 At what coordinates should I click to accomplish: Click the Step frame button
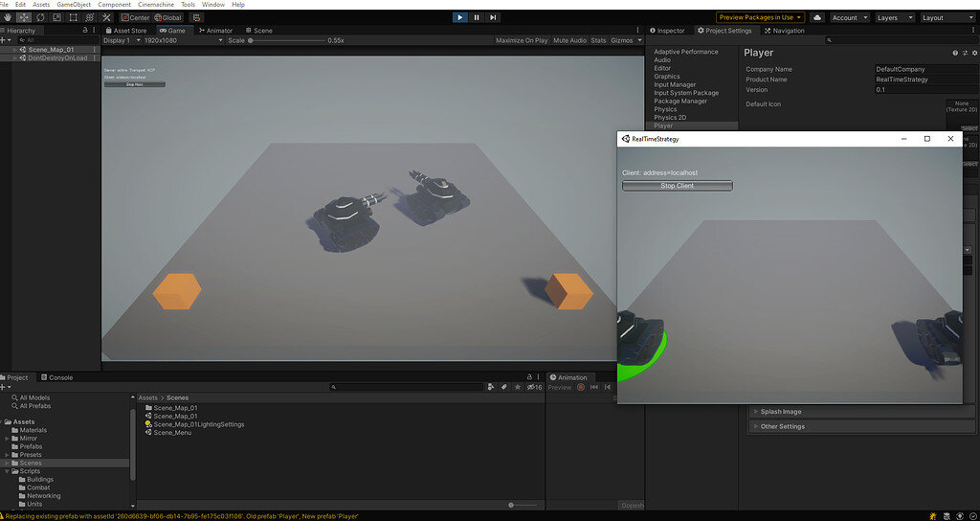click(x=493, y=17)
